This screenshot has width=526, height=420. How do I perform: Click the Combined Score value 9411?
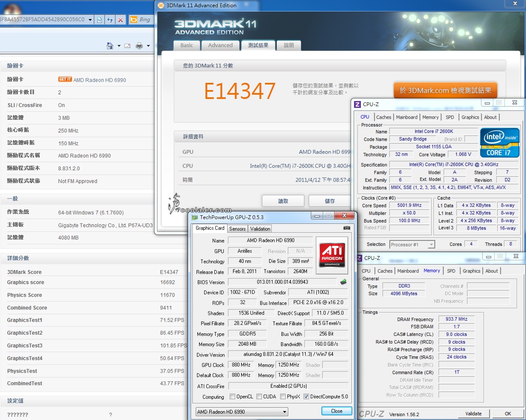pyautogui.click(x=166, y=308)
